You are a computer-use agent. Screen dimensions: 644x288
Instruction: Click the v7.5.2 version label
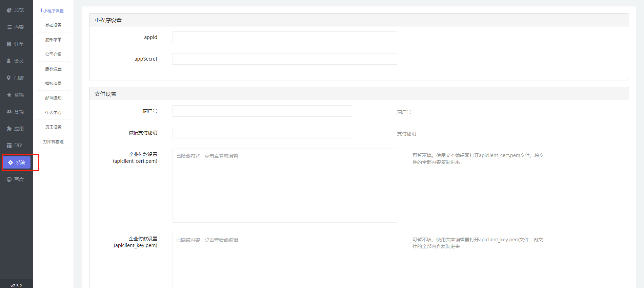click(16, 286)
